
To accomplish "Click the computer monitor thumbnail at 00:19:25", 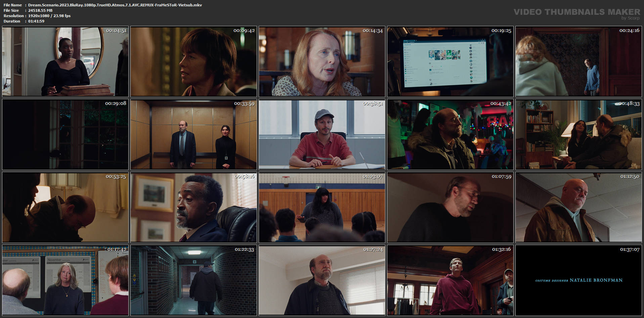I will (450, 62).
